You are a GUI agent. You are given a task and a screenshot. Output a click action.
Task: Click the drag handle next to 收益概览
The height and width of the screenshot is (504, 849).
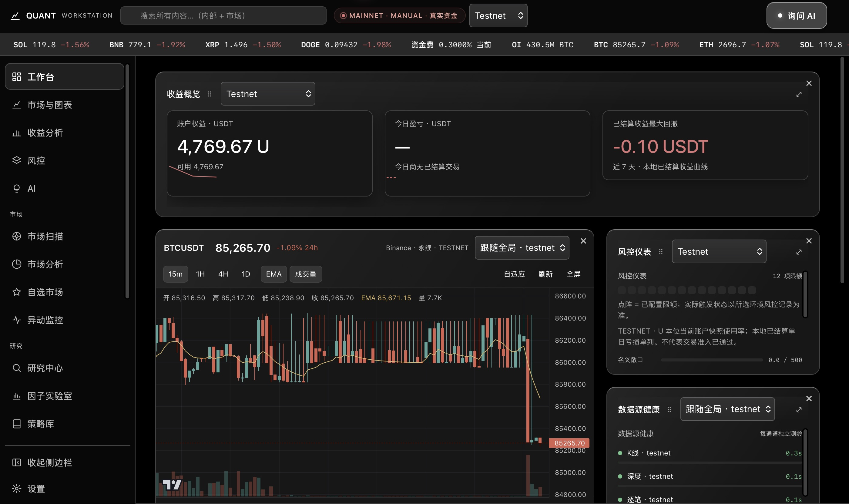(210, 94)
